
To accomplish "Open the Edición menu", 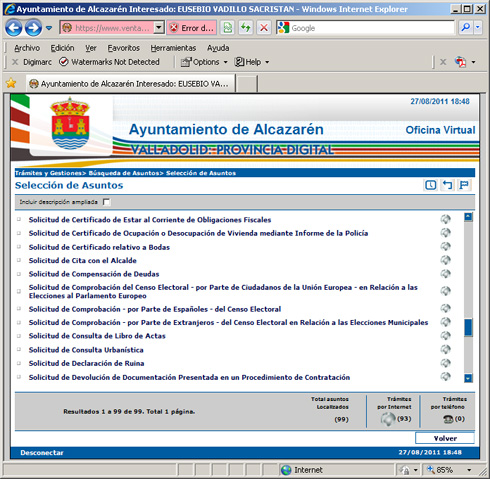I will [x=62, y=48].
